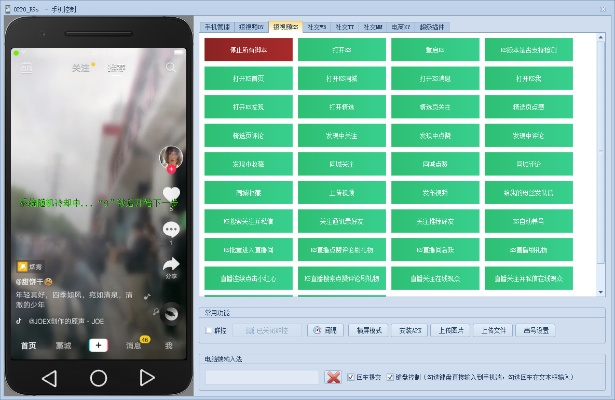Viewport: 615px width, 400px height.
Task: Toggle the 群控 checkbox
Action: tap(209, 329)
